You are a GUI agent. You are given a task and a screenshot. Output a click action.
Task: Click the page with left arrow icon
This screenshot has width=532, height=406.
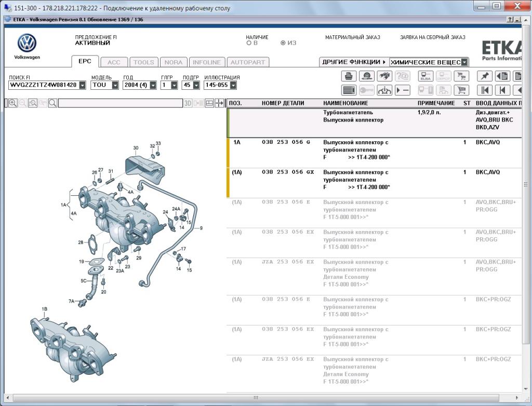[x=502, y=76]
